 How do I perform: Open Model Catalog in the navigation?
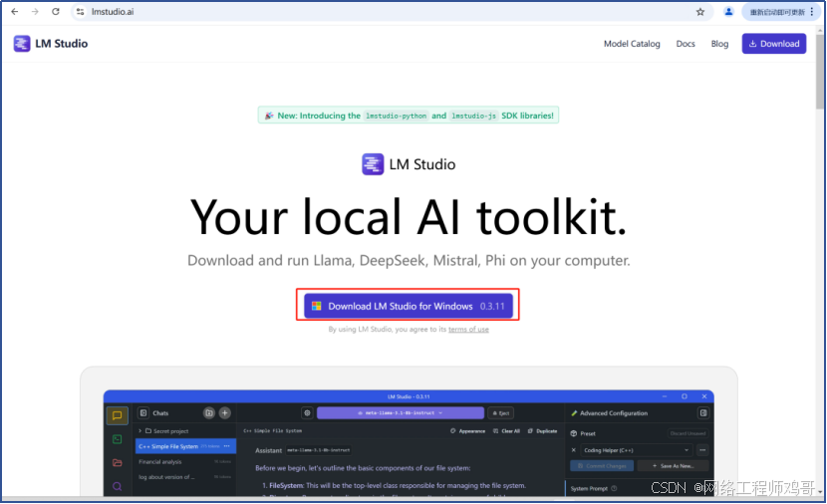632,44
